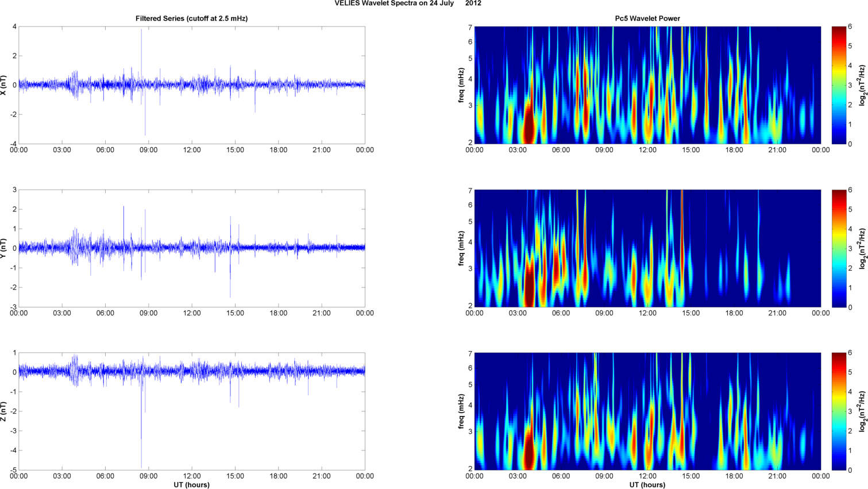Click the "2" frequency tick of the bottom spectrogram

[470, 469]
